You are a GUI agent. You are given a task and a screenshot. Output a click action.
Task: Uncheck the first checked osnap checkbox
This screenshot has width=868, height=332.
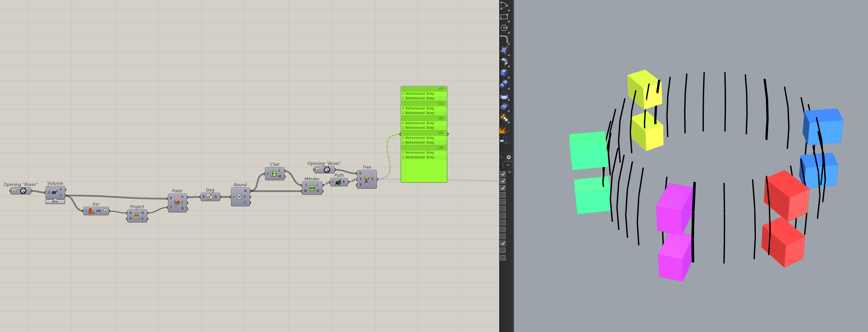coord(503,174)
